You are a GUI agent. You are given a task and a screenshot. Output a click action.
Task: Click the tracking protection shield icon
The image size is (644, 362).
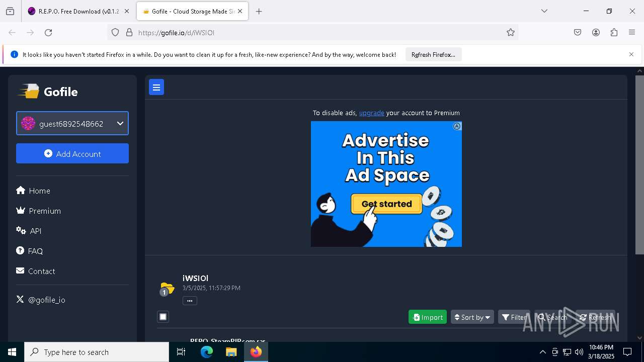point(115,32)
